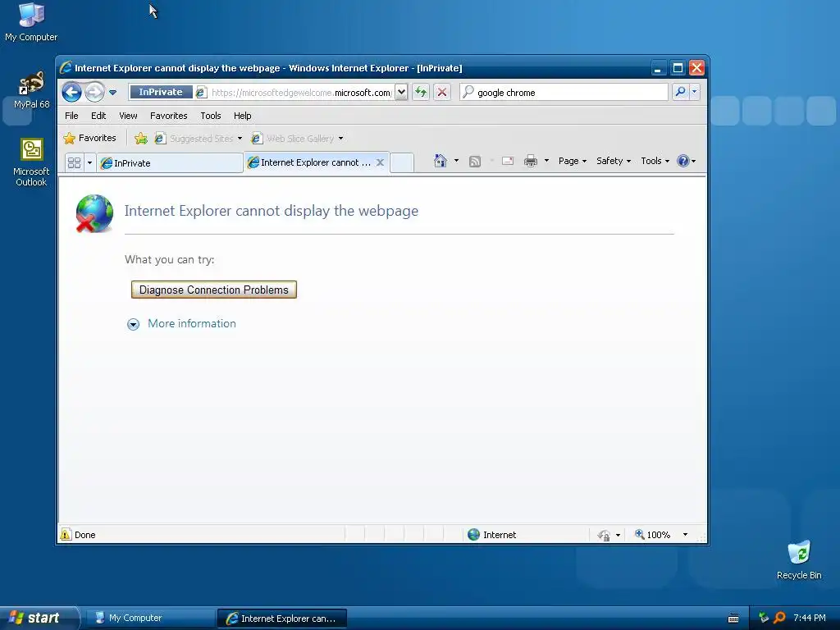Open the Page command menu
The image size is (840, 630).
point(572,161)
